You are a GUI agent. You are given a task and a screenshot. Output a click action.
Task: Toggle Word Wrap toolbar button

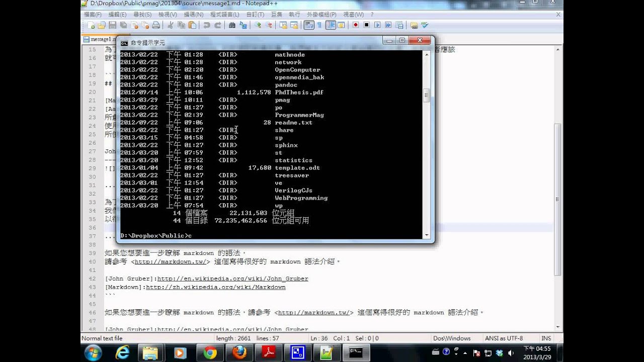coord(309,25)
